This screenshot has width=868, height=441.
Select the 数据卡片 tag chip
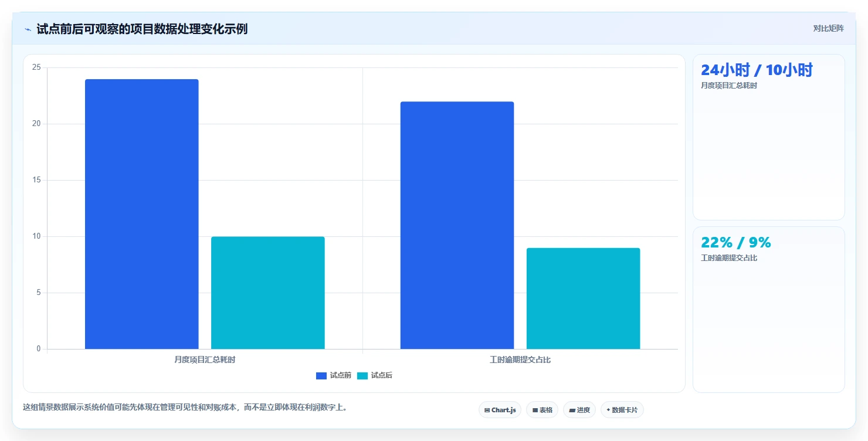coord(622,410)
